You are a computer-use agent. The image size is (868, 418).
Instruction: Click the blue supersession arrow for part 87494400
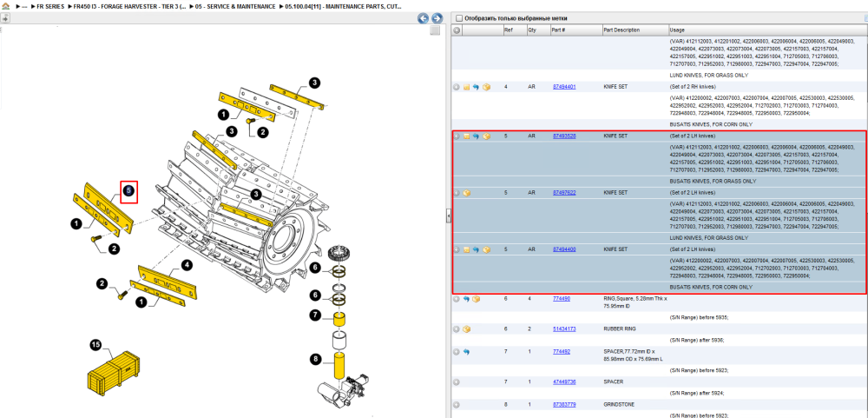point(476,249)
